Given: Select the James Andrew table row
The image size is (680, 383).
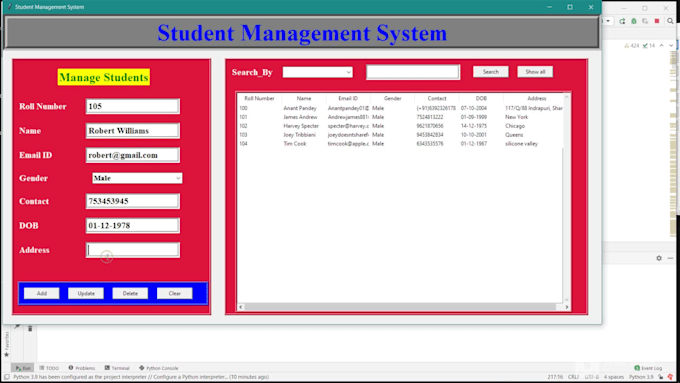Looking at the screenshot, I should (400, 117).
